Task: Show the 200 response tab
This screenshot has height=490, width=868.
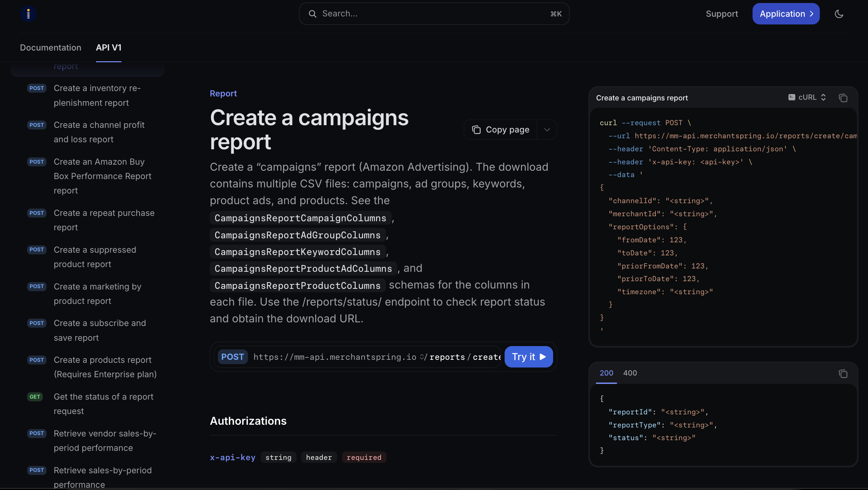Action: [x=606, y=373]
